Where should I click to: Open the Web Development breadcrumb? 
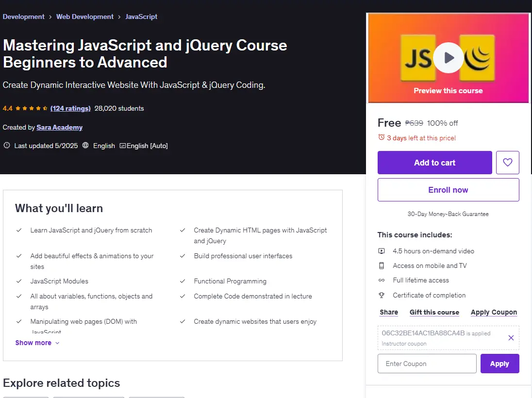point(85,17)
